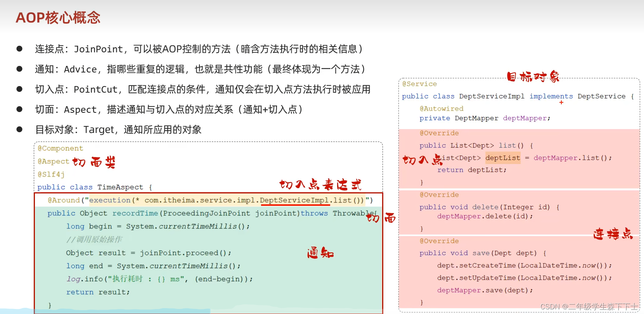Click "public void delete(Integer id)"
Viewport: 644px width, 314px height.
point(485,207)
